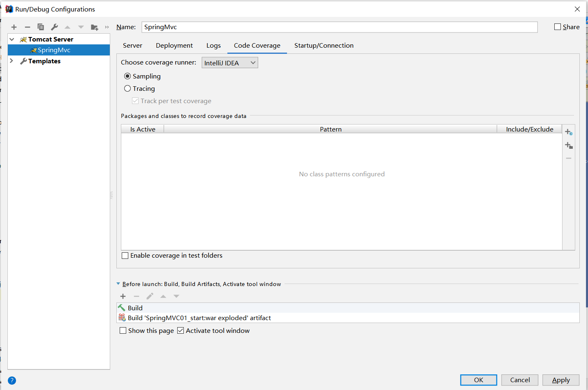Image resolution: width=588 pixels, height=390 pixels.
Task: Open coverage runner IntelliJ IDEA dropdown
Action: pos(230,63)
